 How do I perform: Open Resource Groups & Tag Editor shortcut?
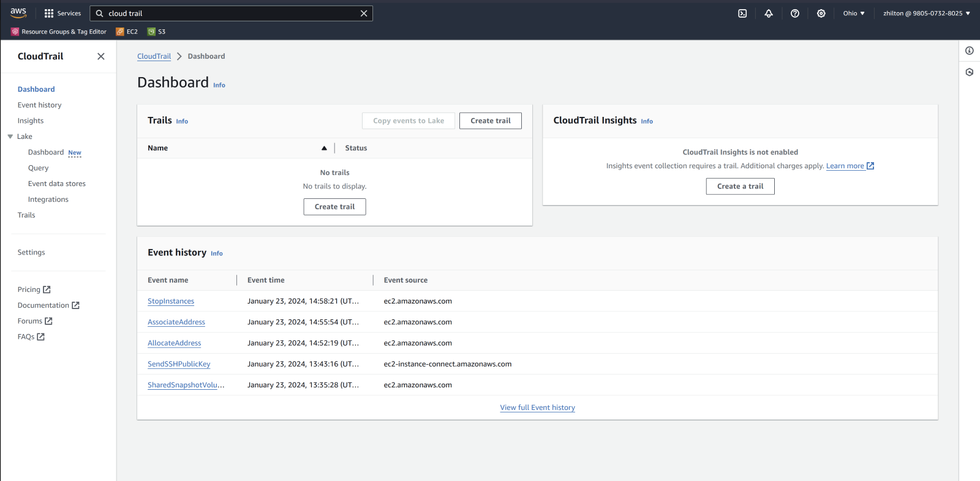[x=59, y=32]
